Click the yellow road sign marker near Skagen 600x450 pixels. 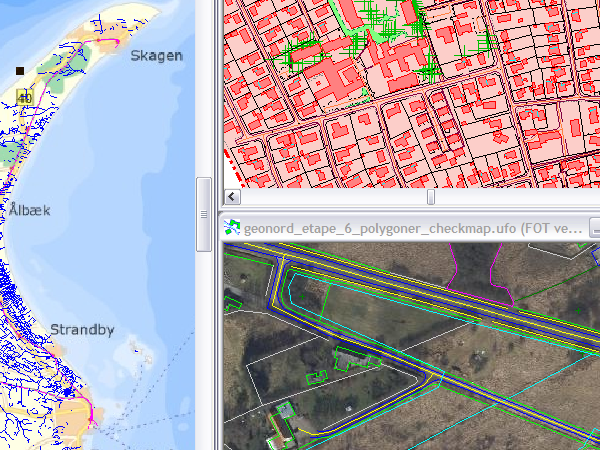23,97
